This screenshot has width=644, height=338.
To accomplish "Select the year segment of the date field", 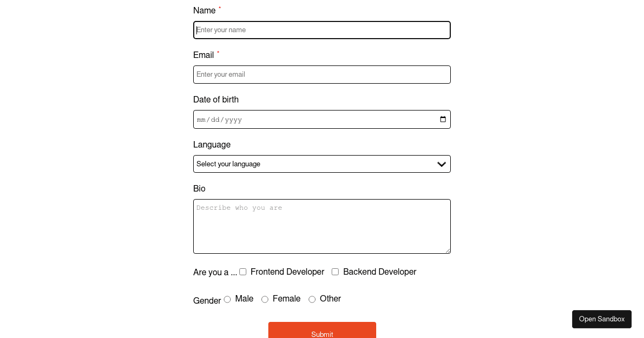I will point(233,120).
